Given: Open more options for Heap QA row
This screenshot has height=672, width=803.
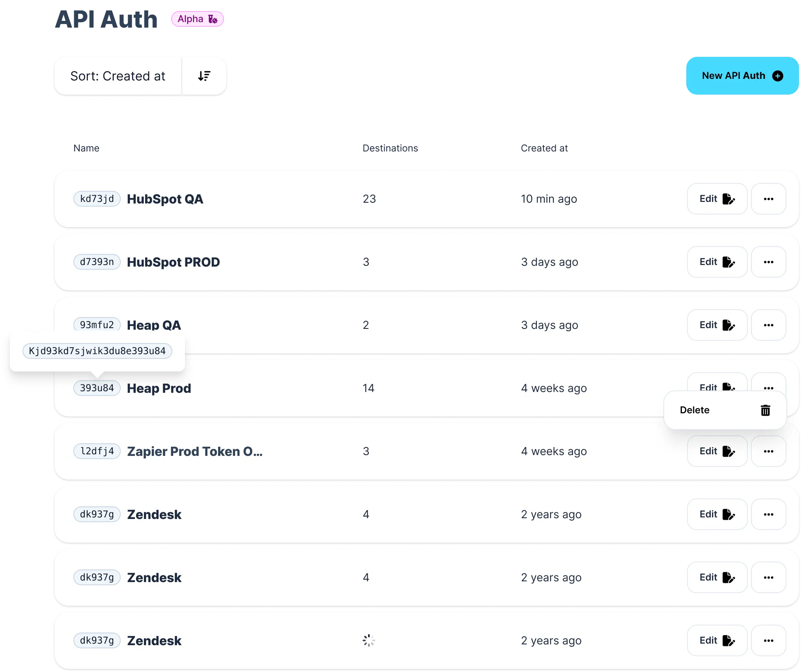Looking at the screenshot, I should (768, 325).
